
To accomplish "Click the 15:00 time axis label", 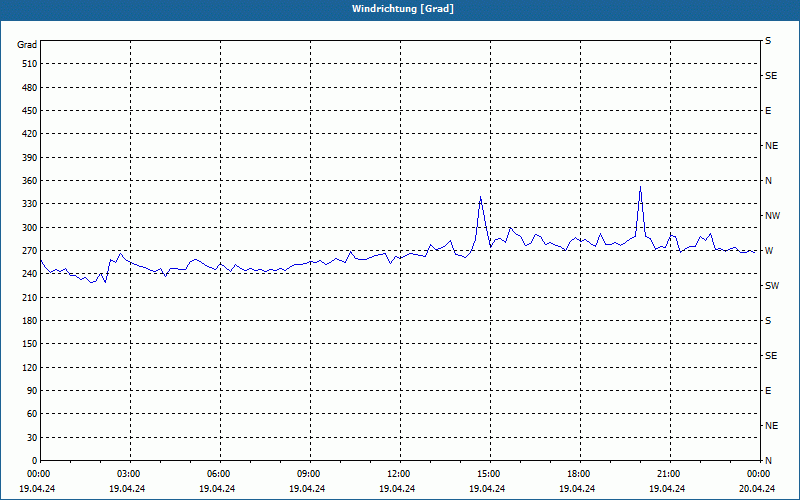I will [x=489, y=474].
